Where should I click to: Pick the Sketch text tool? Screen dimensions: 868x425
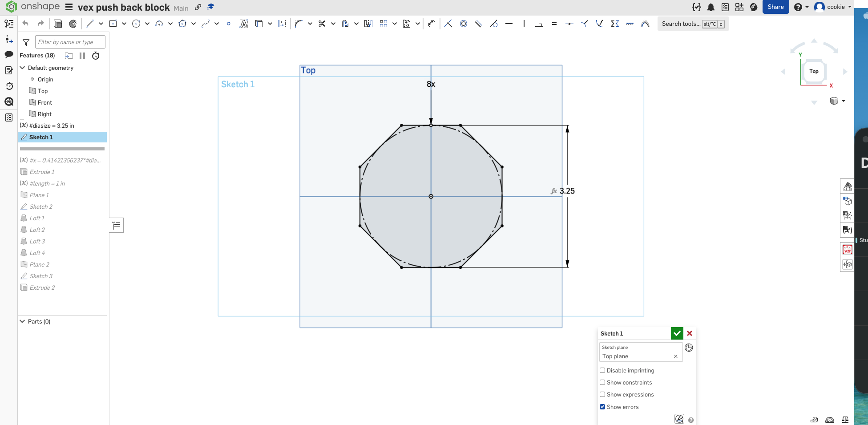pyautogui.click(x=243, y=24)
